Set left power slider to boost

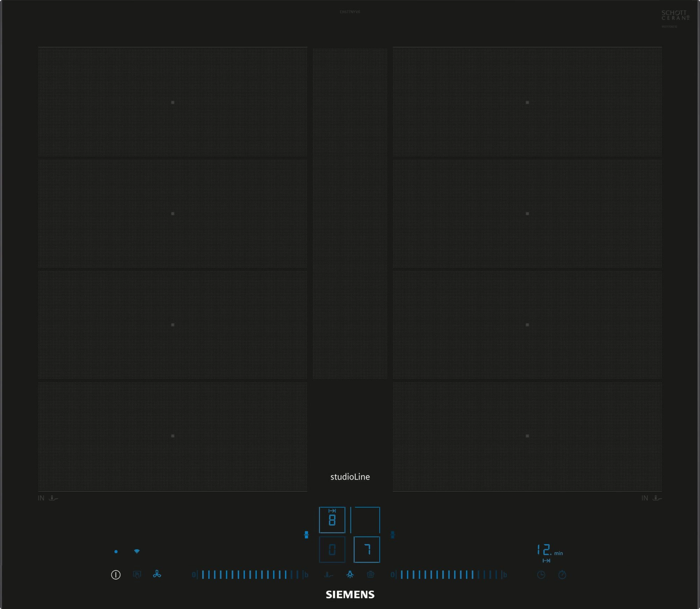click(306, 575)
